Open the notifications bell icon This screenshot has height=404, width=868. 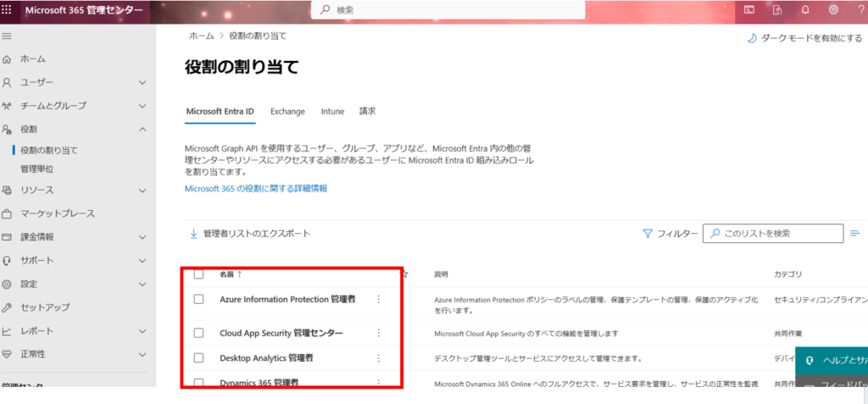(x=805, y=9)
